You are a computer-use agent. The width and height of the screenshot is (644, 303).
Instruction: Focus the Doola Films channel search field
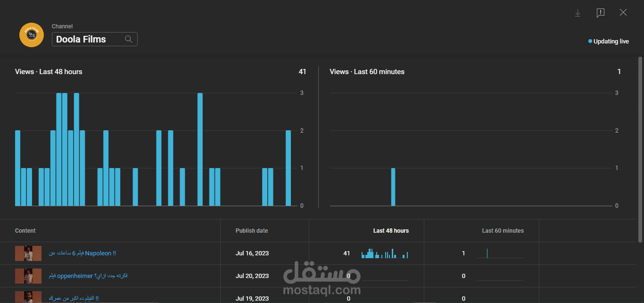click(94, 39)
